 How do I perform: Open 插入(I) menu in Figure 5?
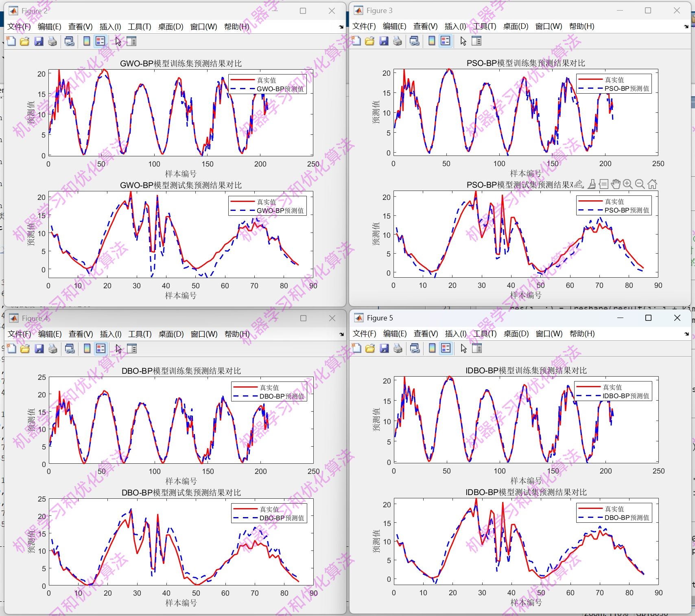[x=455, y=334]
